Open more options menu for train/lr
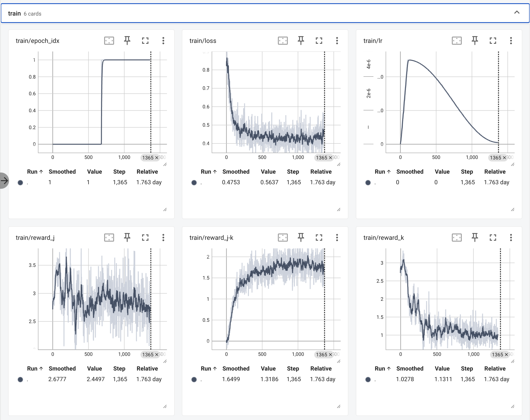 click(511, 41)
